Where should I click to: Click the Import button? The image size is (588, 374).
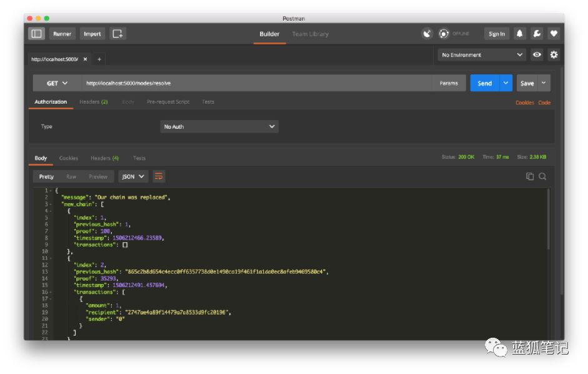(x=92, y=34)
